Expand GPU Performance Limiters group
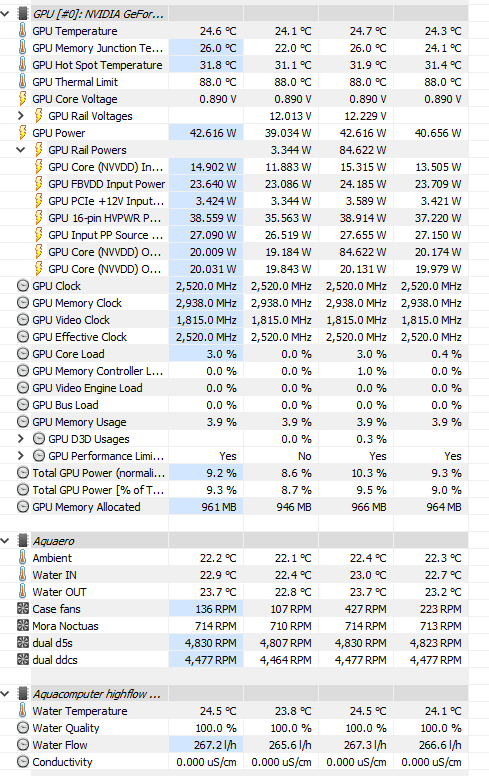 [20, 455]
